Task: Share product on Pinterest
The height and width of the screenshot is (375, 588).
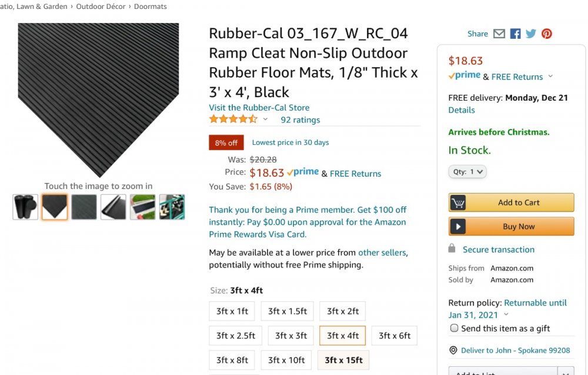Action: pyautogui.click(x=547, y=34)
